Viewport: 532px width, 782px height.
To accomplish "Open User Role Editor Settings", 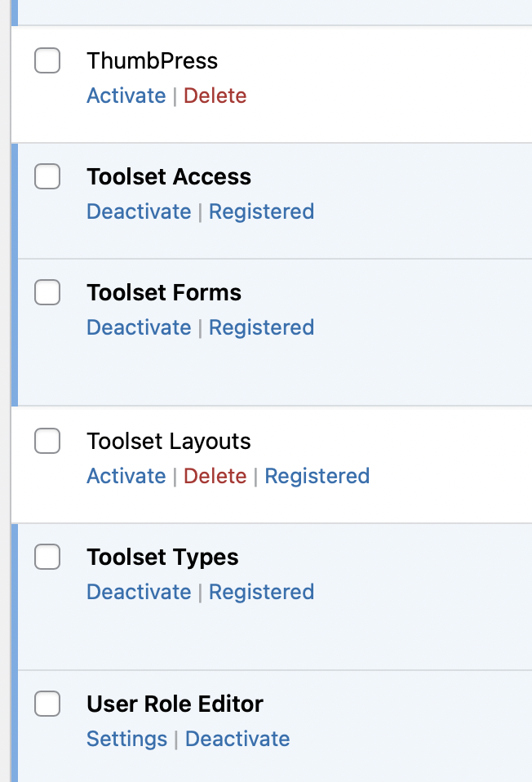I will point(126,739).
